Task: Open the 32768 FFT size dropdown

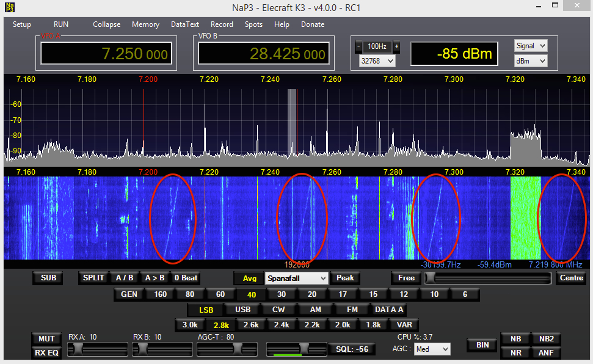Action: click(377, 61)
